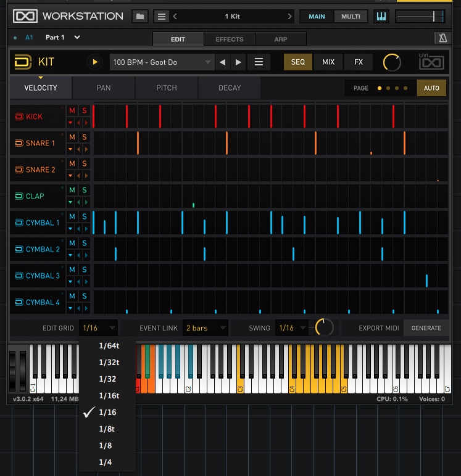The height and width of the screenshot is (476, 461).
Task: Toggle the AUTO page follow button
Action: tap(431, 88)
